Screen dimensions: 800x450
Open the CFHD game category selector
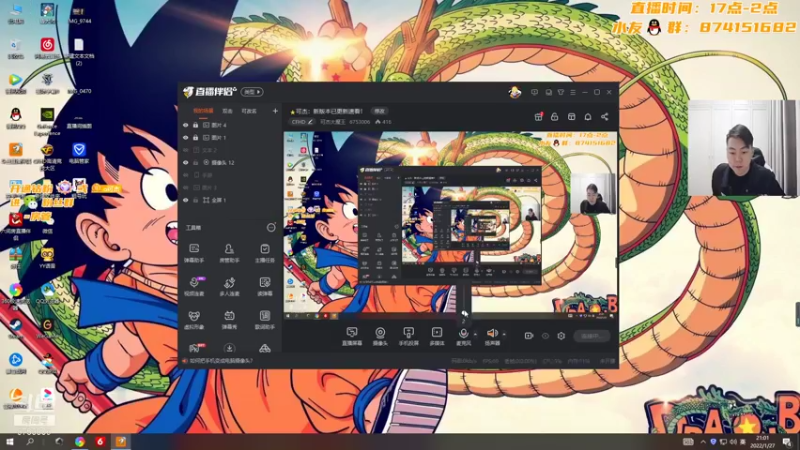coord(302,122)
